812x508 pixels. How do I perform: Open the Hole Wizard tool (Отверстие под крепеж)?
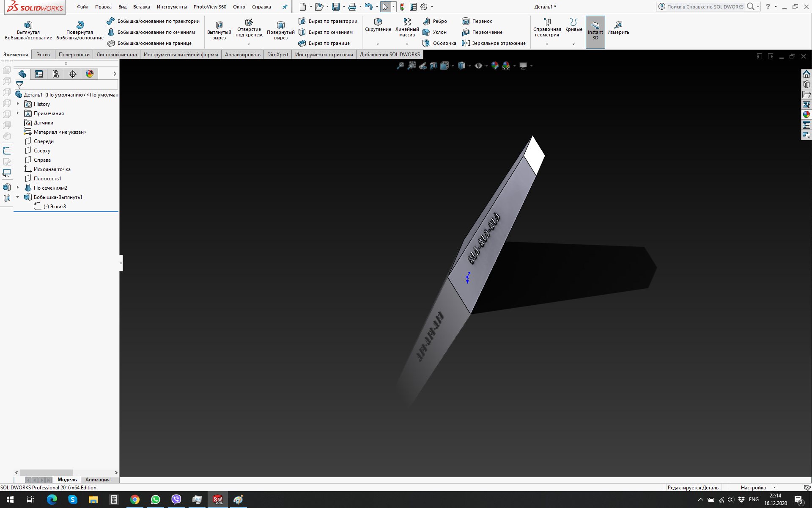(249, 22)
